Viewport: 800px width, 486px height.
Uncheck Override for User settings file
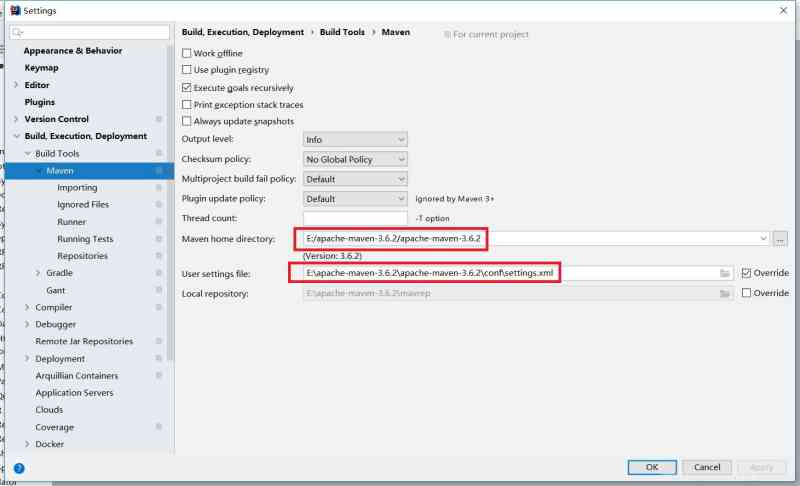pos(746,273)
